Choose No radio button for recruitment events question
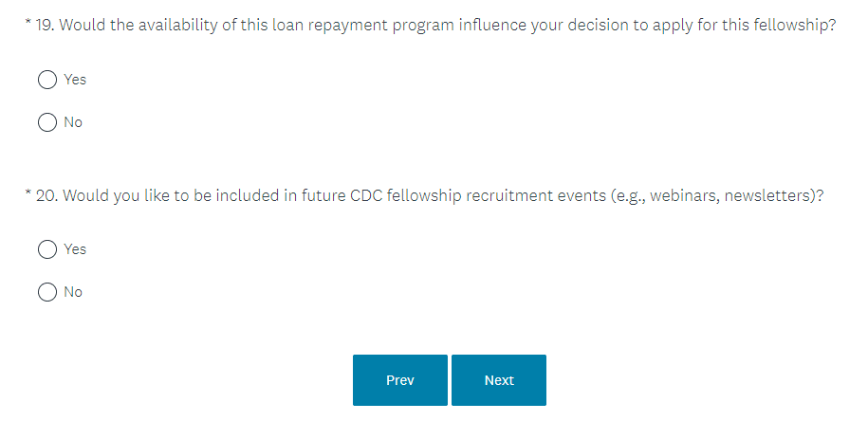 (x=47, y=292)
